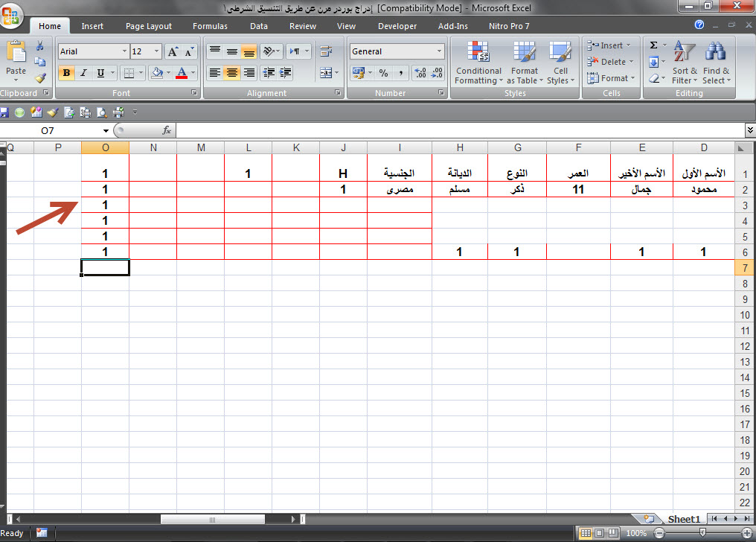Click the Increase Decimal icon
The height and width of the screenshot is (542, 756).
(420, 73)
